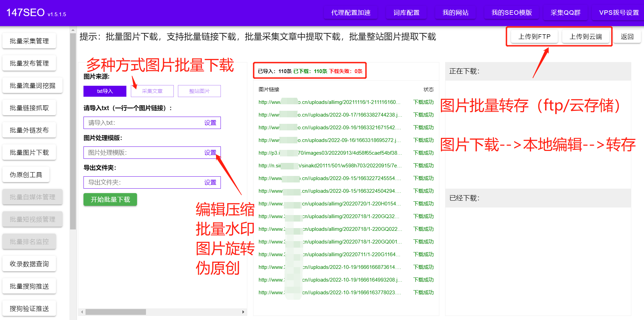Select 伪原创工具 in sidebar

[x=26, y=175]
